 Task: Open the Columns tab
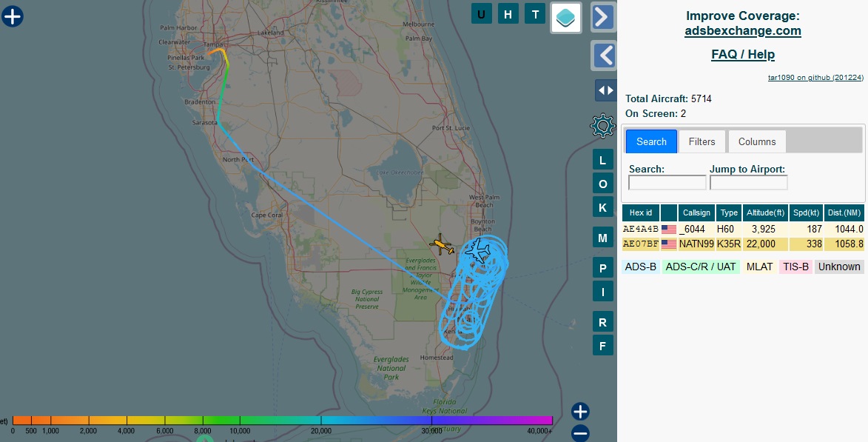(x=756, y=141)
